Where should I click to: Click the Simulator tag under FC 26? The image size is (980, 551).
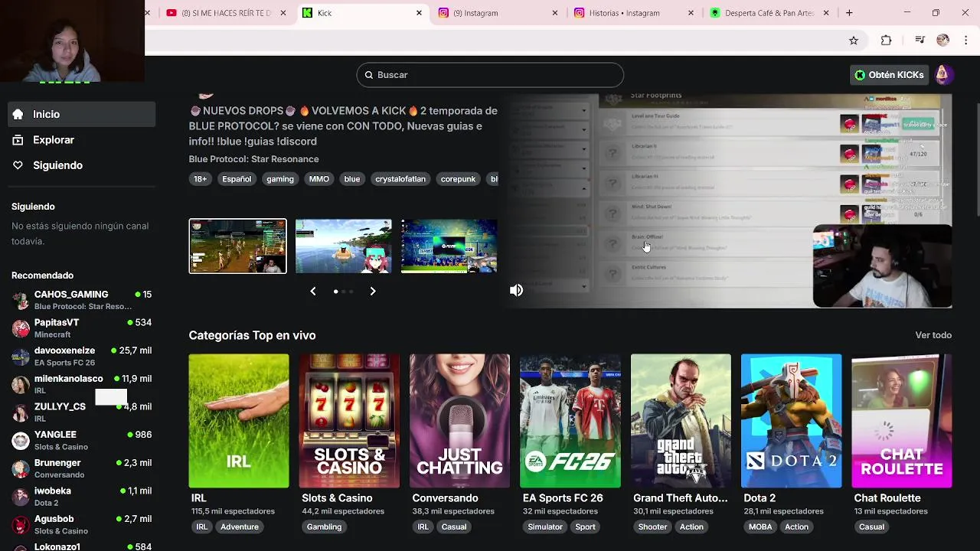click(x=545, y=527)
